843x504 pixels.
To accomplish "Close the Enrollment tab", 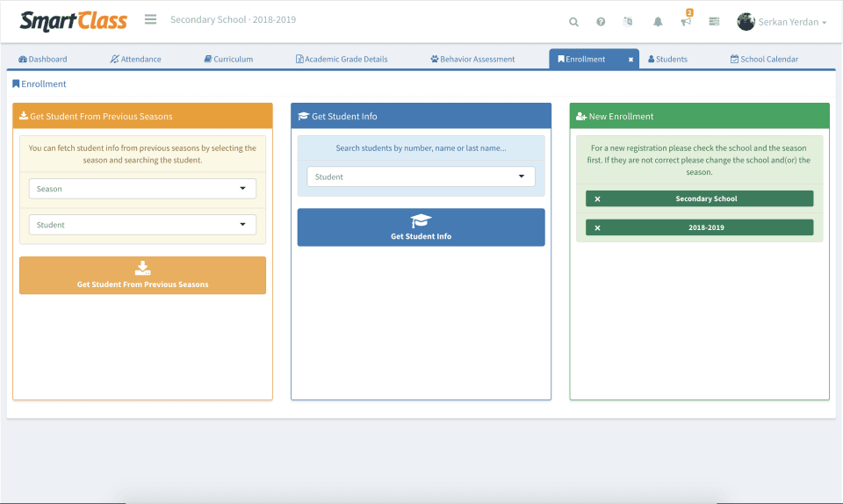I will click(630, 60).
